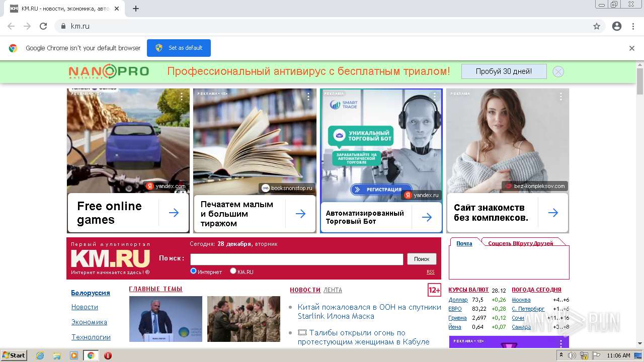
Task: Bookmark this page with the star icon
Action: [597, 26]
